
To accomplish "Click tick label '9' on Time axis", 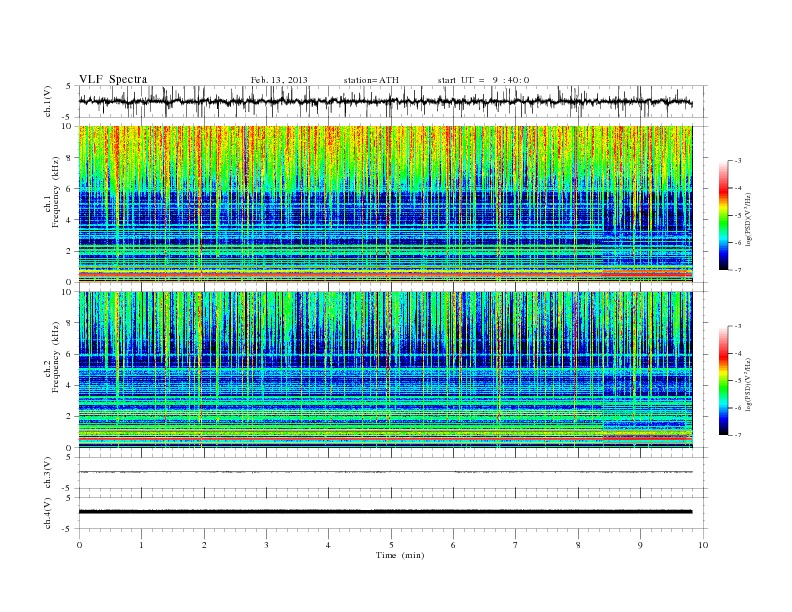I will (x=640, y=545).
